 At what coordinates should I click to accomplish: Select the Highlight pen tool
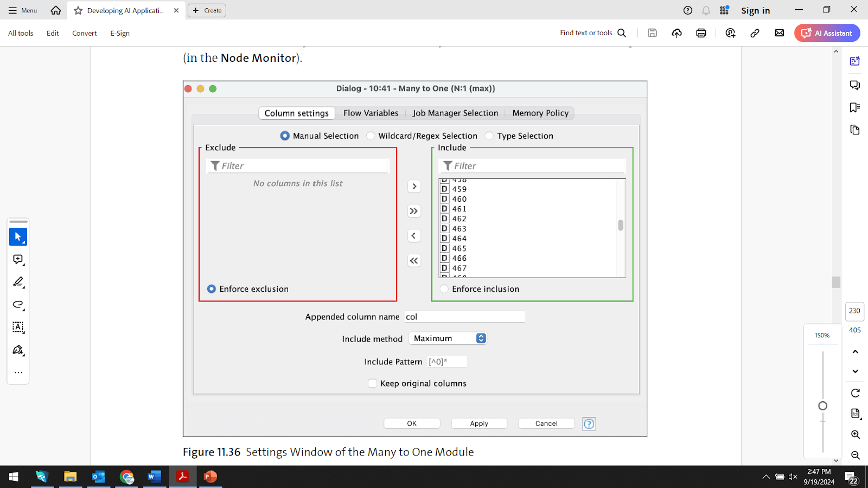[18, 282]
